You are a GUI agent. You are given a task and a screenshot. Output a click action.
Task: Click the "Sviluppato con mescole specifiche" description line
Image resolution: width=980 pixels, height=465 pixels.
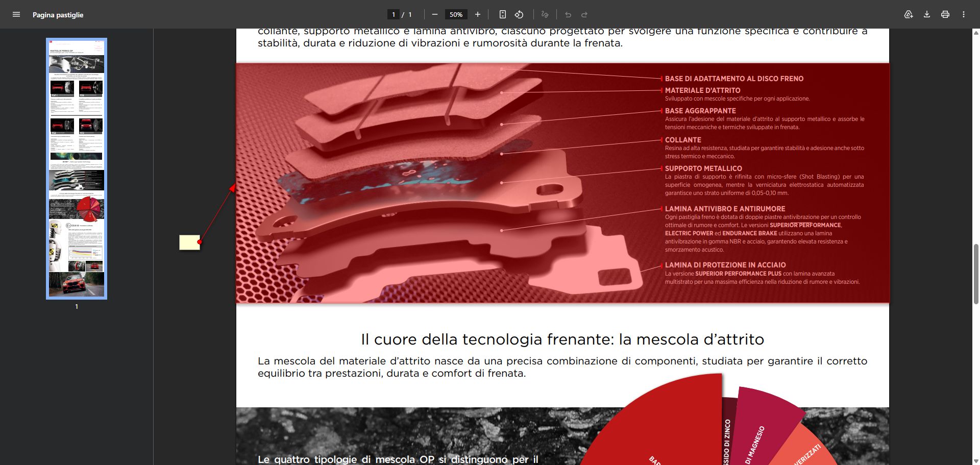737,99
